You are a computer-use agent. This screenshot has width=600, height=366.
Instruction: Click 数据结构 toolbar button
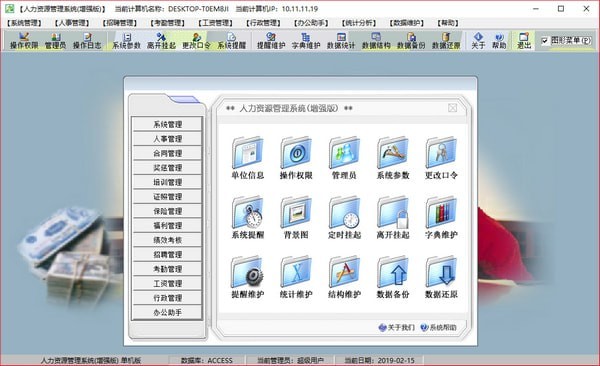tap(376, 41)
